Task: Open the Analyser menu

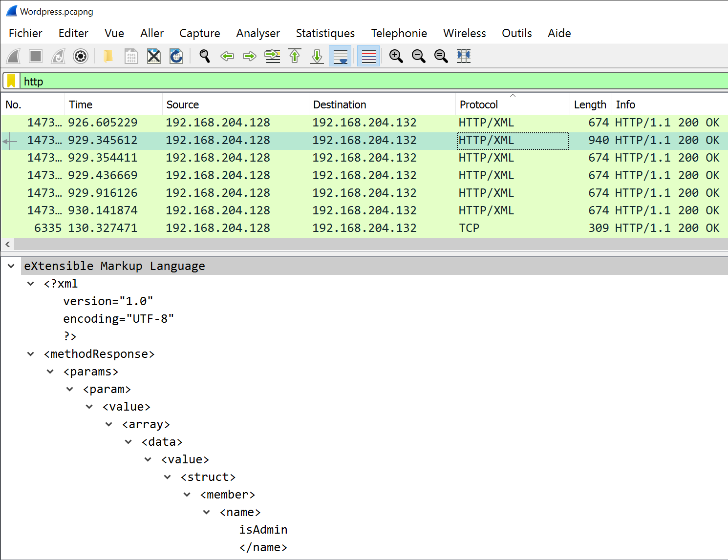Action: (x=258, y=33)
